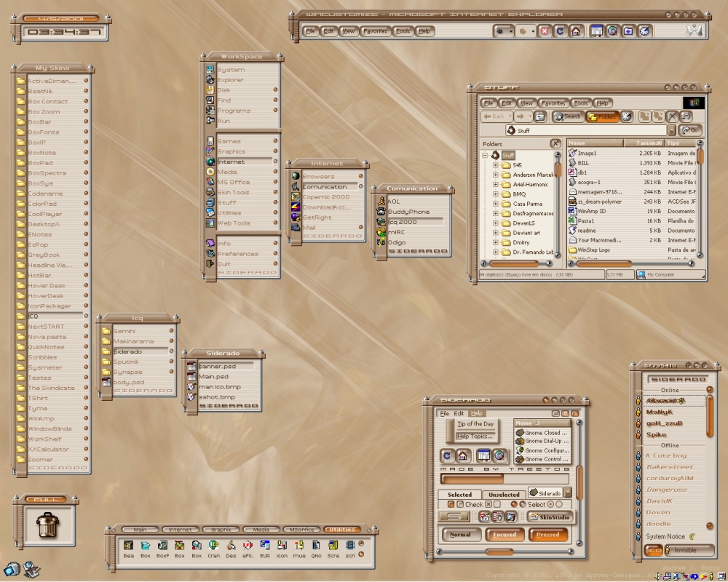Viewport: 728px width, 582px height.
Task: Select the empty flat radio button after Select
Action: click(x=559, y=504)
